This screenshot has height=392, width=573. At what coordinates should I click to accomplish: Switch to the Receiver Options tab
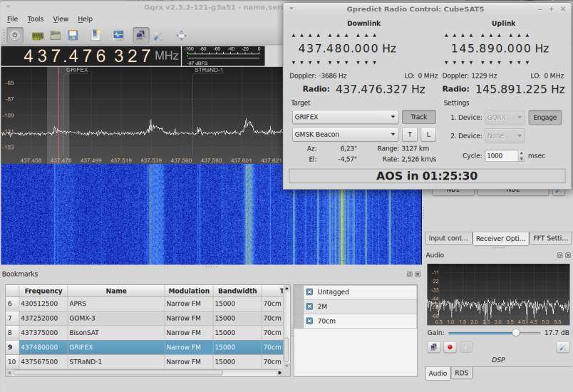[500, 239]
